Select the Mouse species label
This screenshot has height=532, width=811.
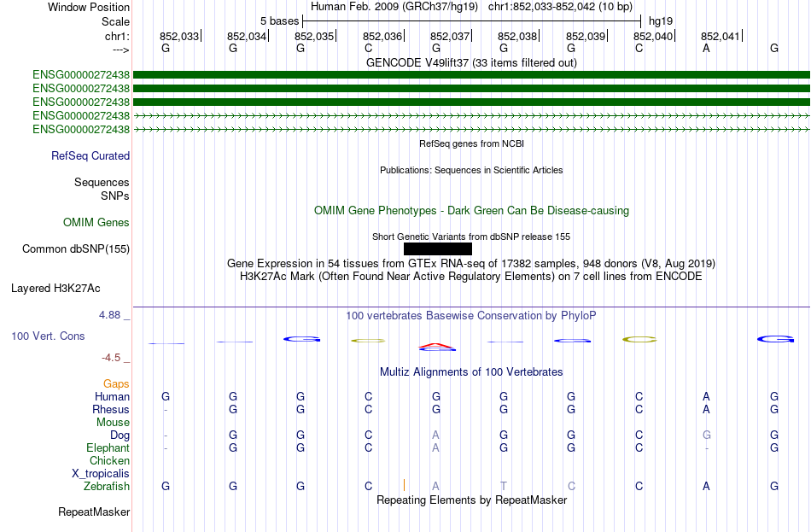113,423
